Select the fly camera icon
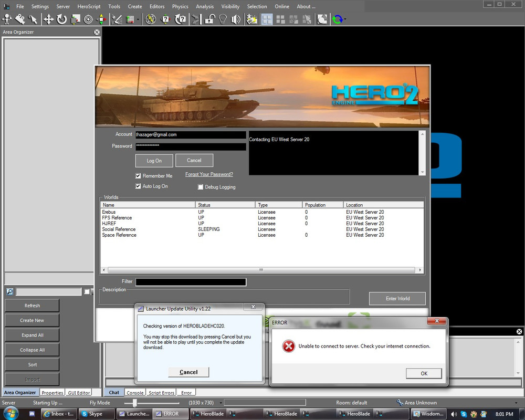 point(20,19)
